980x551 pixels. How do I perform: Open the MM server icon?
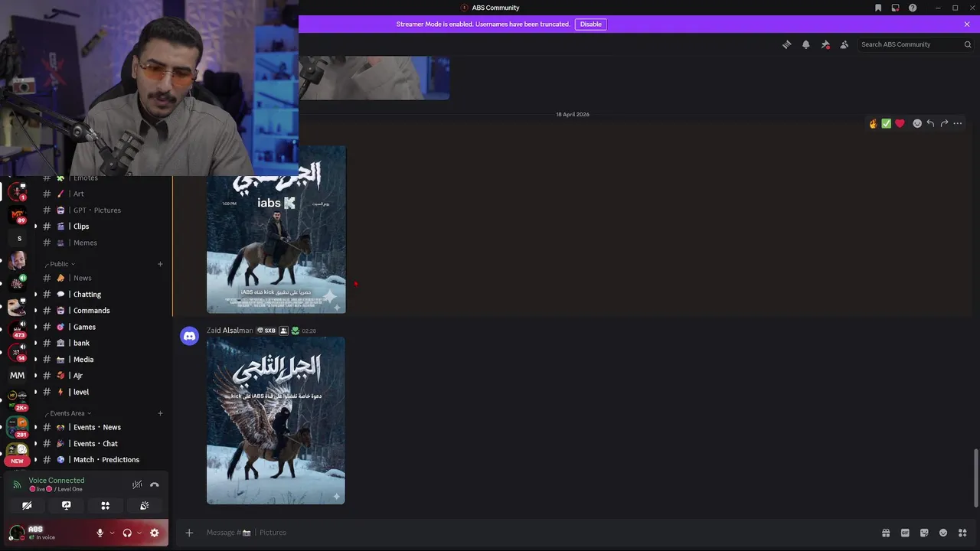(x=17, y=376)
